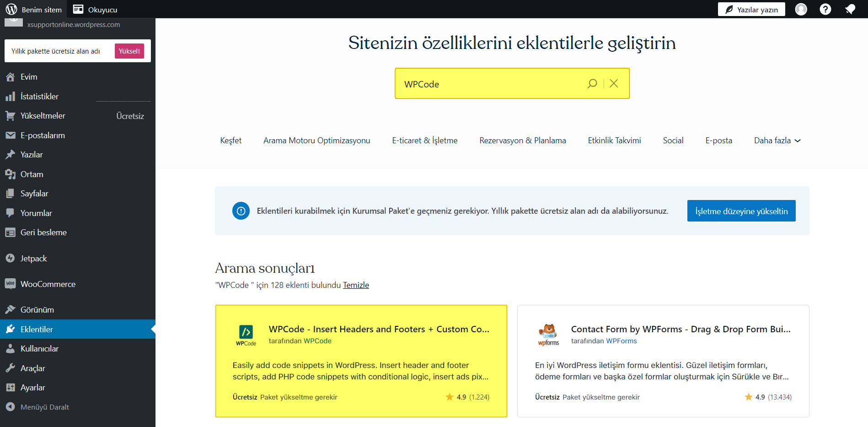Collapse the sidebar with Menüyü Daralt
The width and height of the screenshot is (868, 427).
click(44, 407)
